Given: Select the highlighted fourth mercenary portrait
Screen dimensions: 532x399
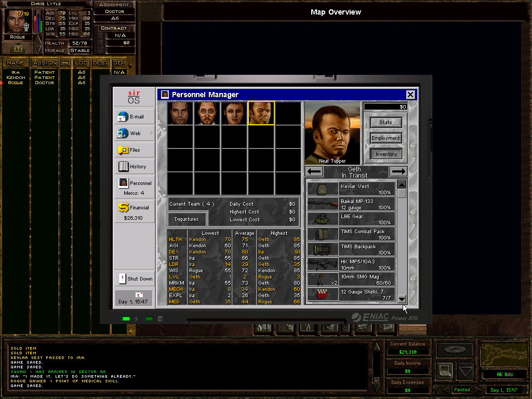Looking at the screenshot, I should (261, 113).
